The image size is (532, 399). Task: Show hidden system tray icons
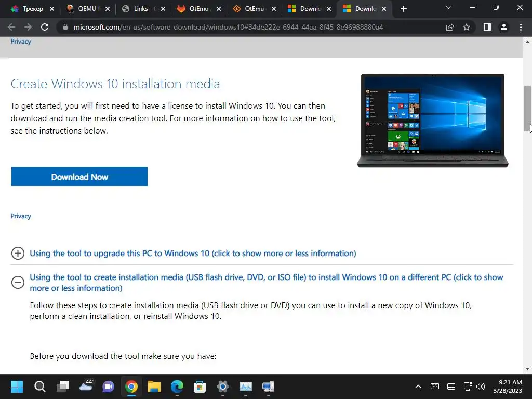(x=418, y=387)
